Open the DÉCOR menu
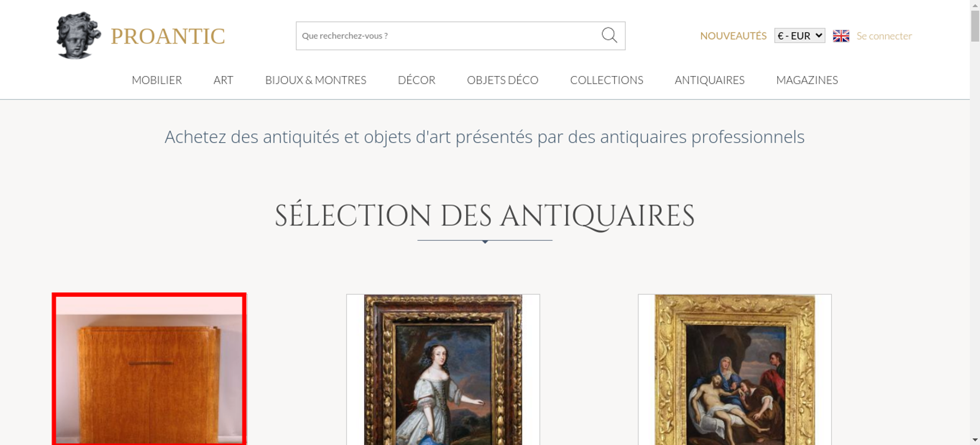980x445 pixels. [416, 80]
